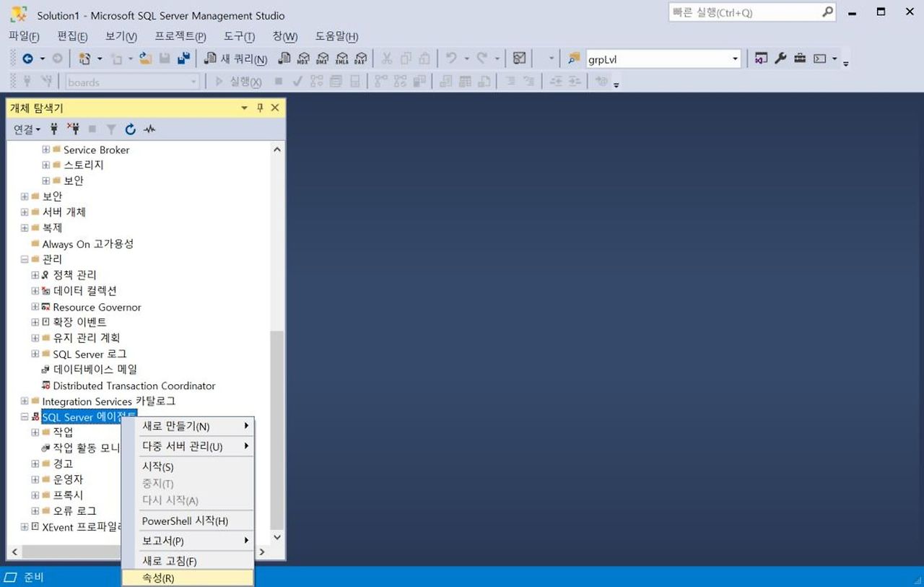Click the Solution Explorer window icon

(761, 58)
